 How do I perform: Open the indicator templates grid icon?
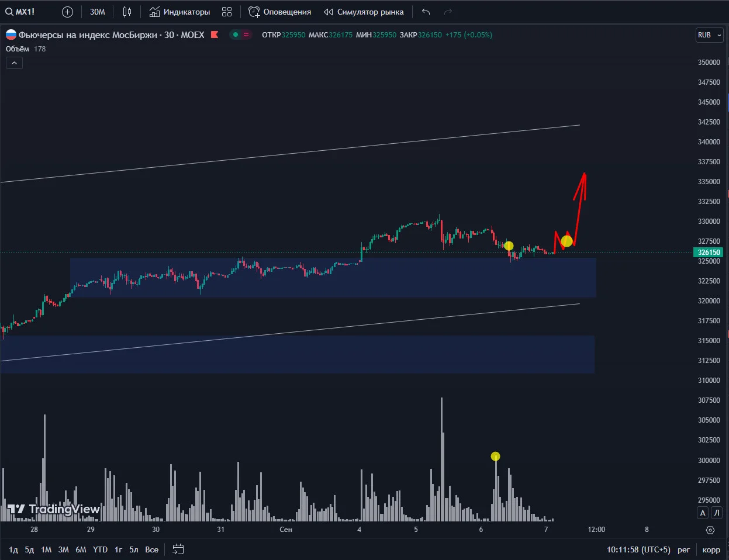(x=227, y=12)
